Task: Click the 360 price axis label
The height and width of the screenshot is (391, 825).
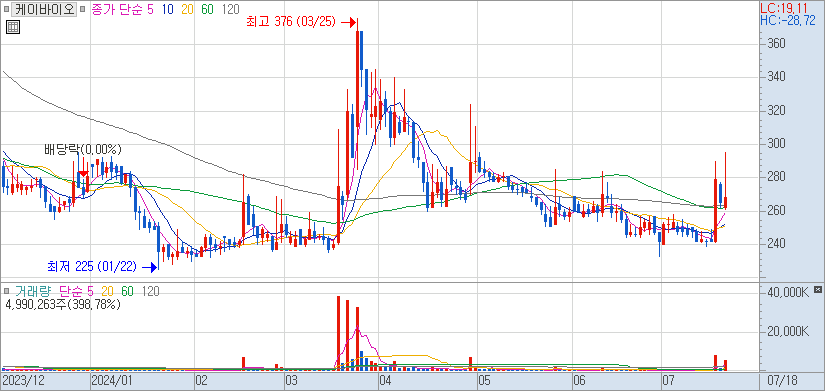Action: click(x=777, y=43)
